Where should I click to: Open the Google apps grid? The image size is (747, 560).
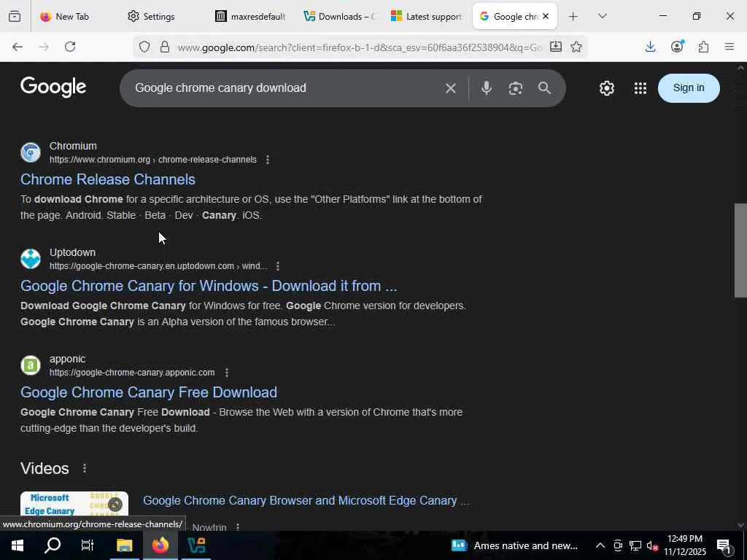point(640,88)
